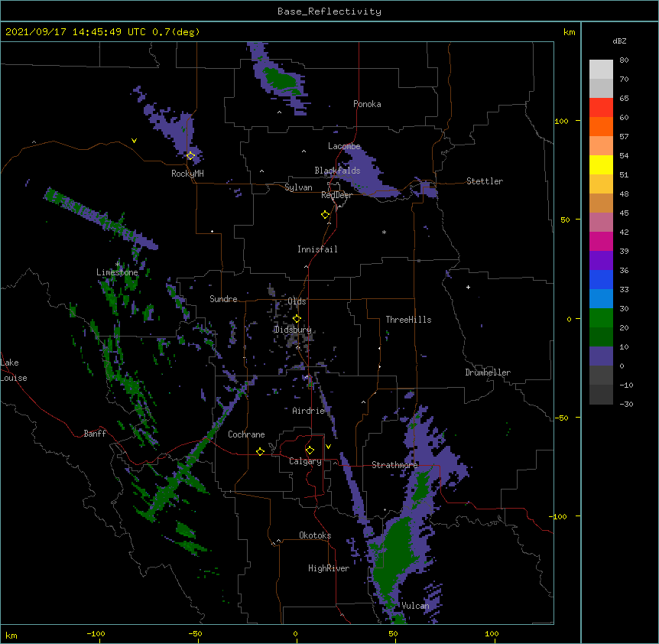Click the Lake Louise label
The width and height of the screenshot is (659, 644).
(14, 370)
